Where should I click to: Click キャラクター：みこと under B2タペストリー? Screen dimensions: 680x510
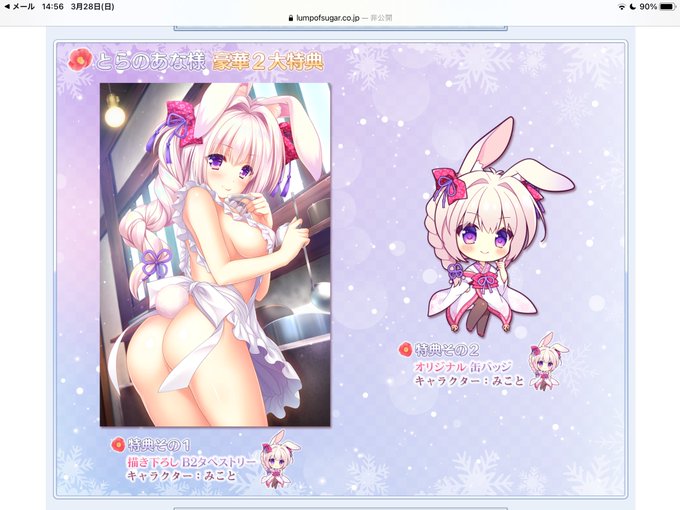coord(182,476)
